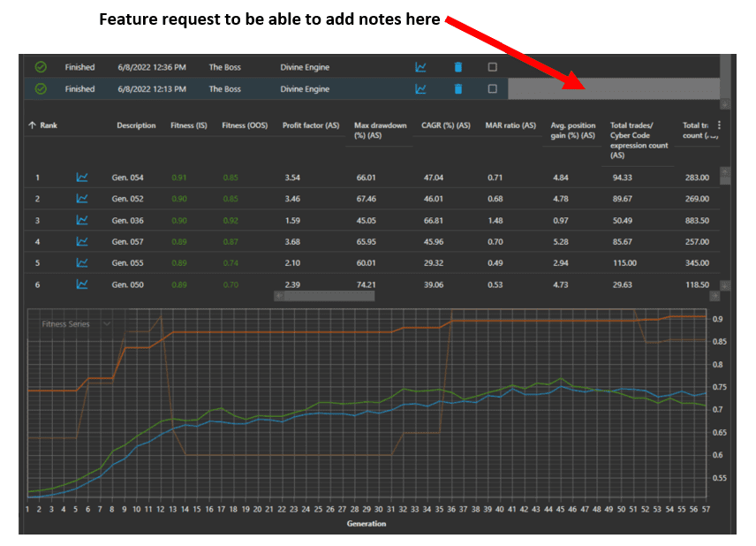Open chart for Gen. 054 row

point(82,178)
